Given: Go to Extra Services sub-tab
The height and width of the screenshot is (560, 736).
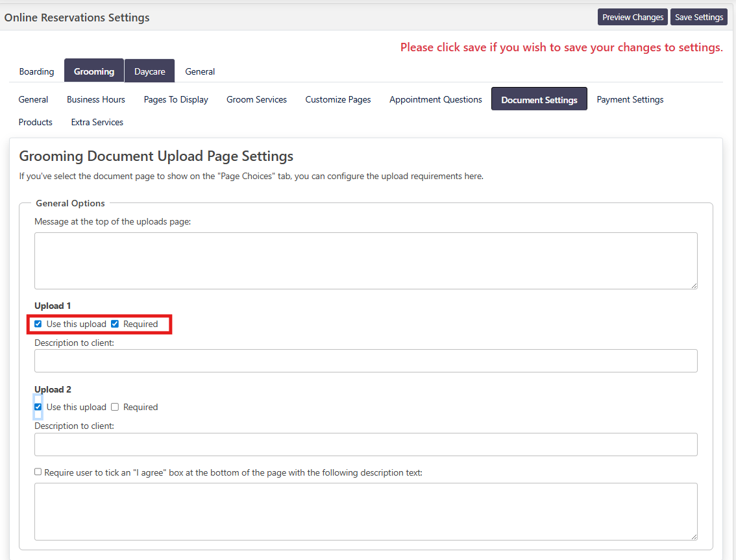Looking at the screenshot, I should pyautogui.click(x=97, y=122).
